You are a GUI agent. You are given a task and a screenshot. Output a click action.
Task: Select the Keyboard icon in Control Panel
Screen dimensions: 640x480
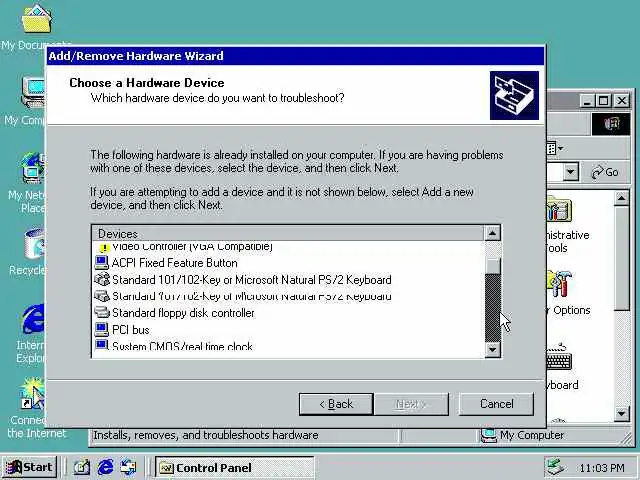point(559,358)
